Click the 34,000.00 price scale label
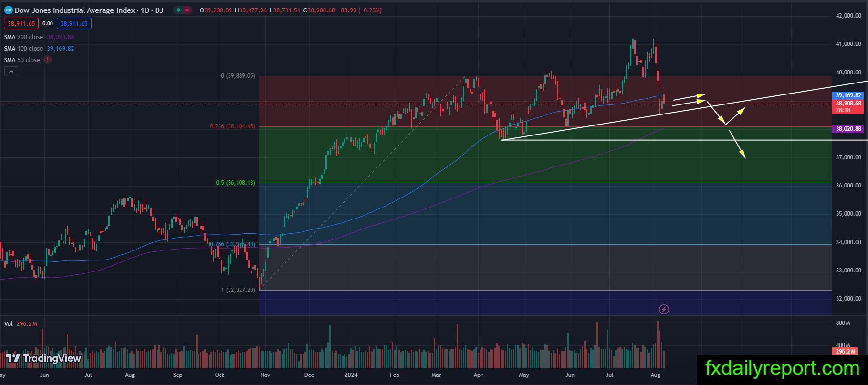This screenshot has height=385, width=868. click(848, 242)
